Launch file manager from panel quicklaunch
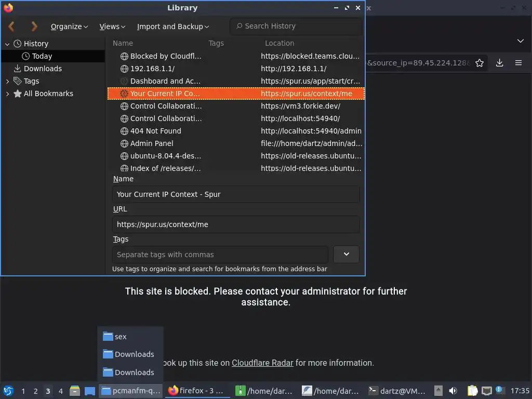Image resolution: width=532 pixels, height=399 pixels. [75, 391]
